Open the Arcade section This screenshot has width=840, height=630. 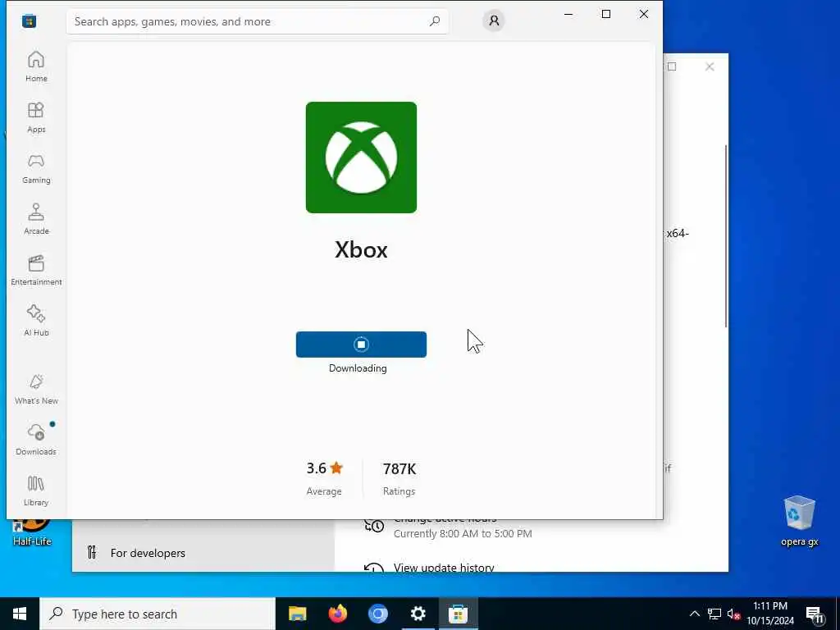pyautogui.click(x=36, y=219)
